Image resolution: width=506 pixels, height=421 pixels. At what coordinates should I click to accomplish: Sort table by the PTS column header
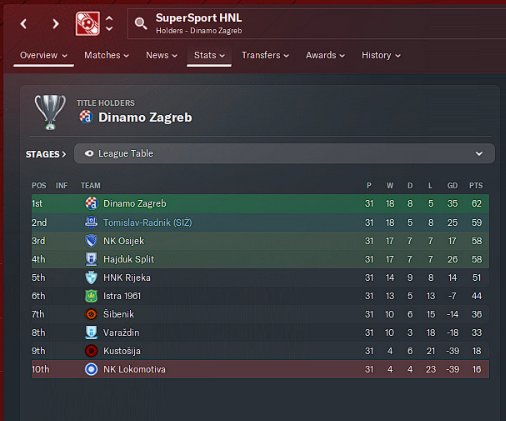[476, 185]
